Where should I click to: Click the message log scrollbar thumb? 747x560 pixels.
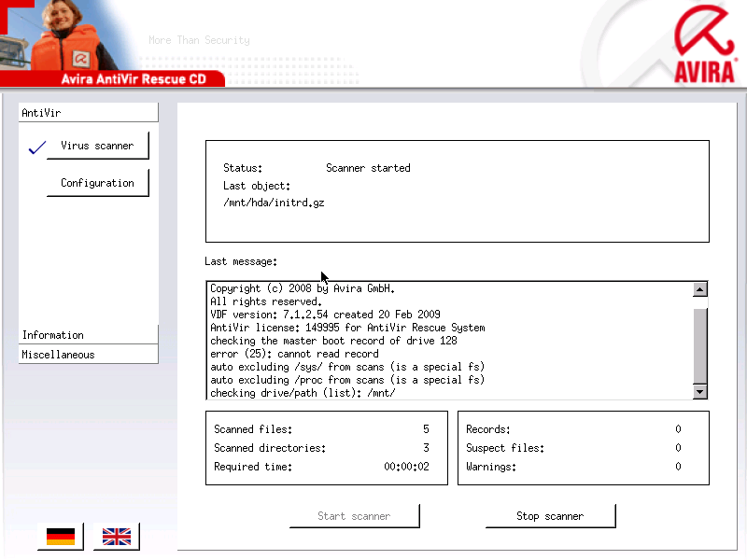[x=699, y=345]
